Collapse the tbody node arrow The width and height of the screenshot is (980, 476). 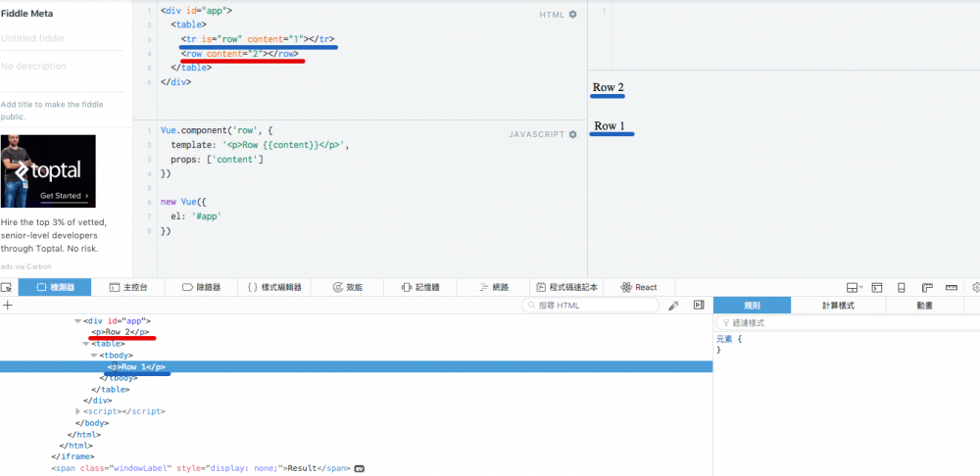click(94, 355)
